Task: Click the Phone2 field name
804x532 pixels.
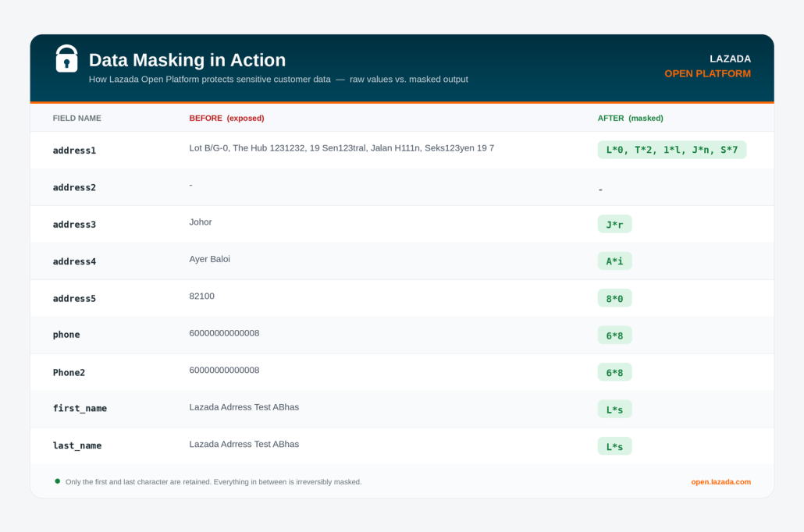Action: [69, 373]
